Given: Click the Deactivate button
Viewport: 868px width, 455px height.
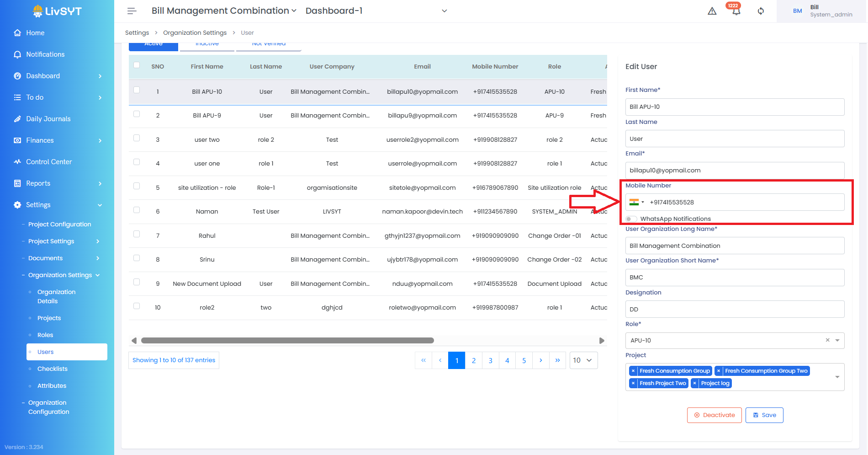Looking at the screenshot, I should pos(714,415).
